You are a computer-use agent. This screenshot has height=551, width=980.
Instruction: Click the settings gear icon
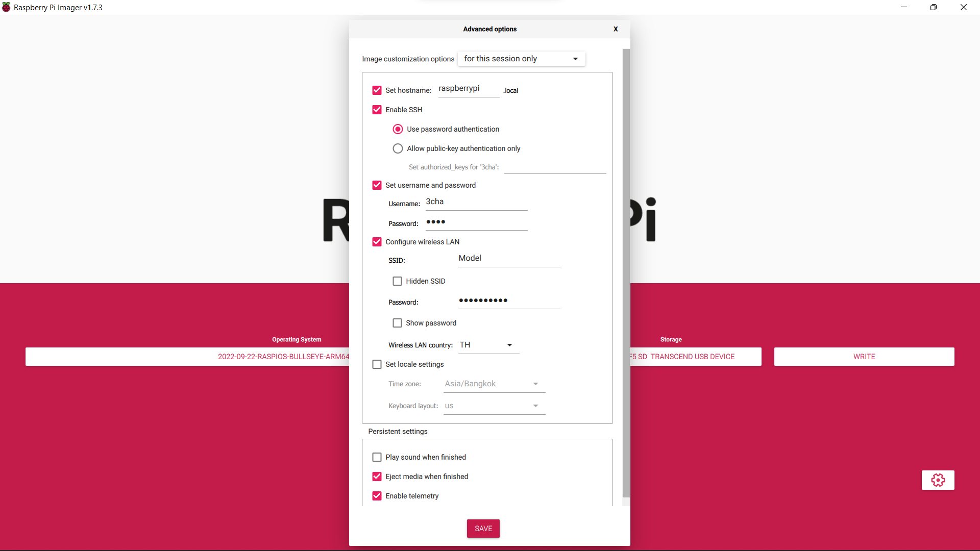[938, 480]
